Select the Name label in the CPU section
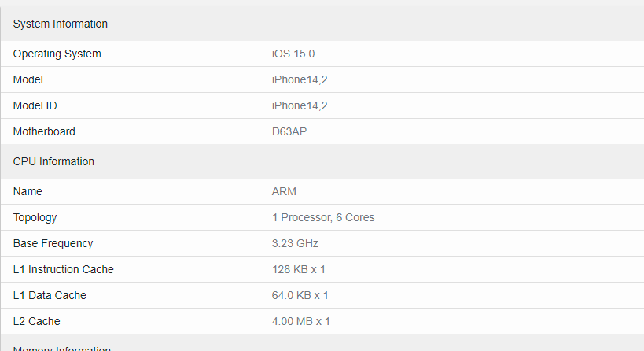 point(28,191)
